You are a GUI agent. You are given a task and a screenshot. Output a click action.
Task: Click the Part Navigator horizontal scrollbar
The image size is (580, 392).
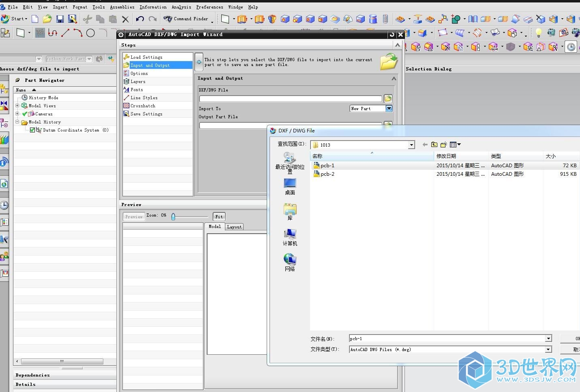[x=62, y=361]
